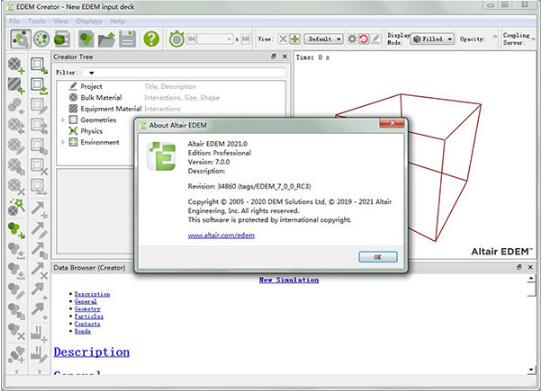Expand the Geometries tree node
This screenshot has width=542, height=391.
point(63,120)
